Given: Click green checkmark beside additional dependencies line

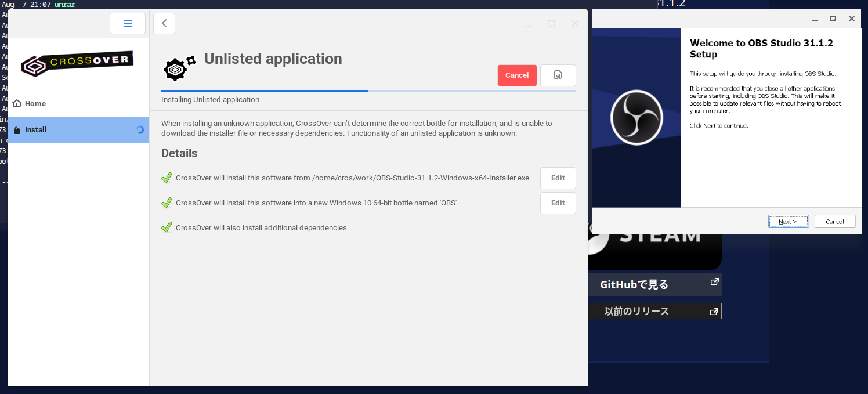Looking at the screenshot, I should 167,227.
